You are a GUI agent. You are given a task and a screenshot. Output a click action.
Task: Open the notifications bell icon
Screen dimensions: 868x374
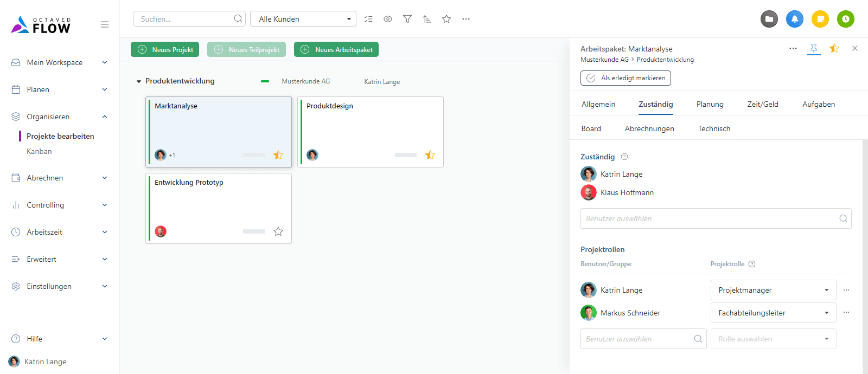click(x=795, y=19)
